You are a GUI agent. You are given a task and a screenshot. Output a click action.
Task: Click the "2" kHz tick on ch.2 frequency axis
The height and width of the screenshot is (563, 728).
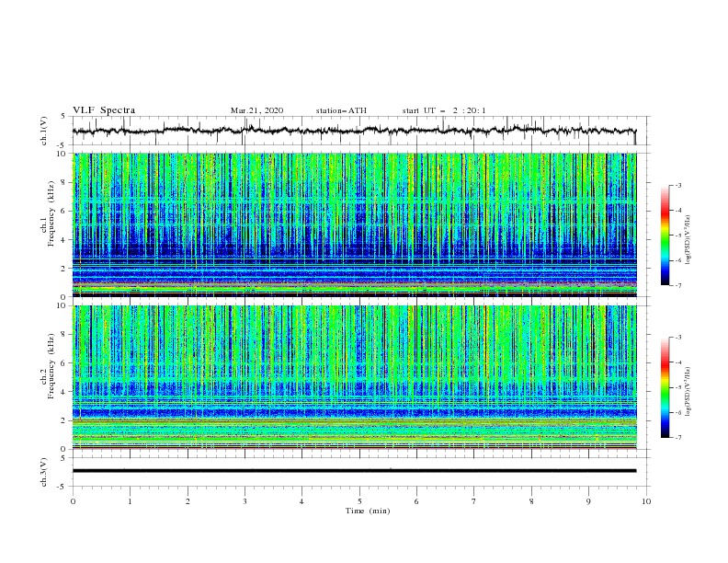[64, 420]
